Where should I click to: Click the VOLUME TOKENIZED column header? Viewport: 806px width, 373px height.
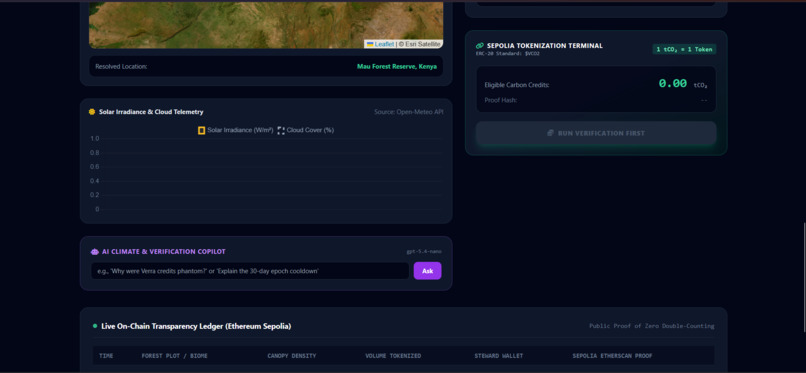coord(393,356)
